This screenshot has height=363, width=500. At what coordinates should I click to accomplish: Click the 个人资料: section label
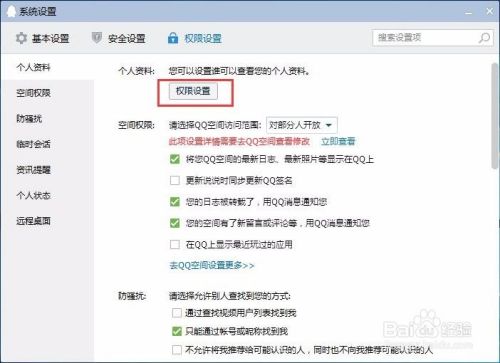[x=136, y=71]
